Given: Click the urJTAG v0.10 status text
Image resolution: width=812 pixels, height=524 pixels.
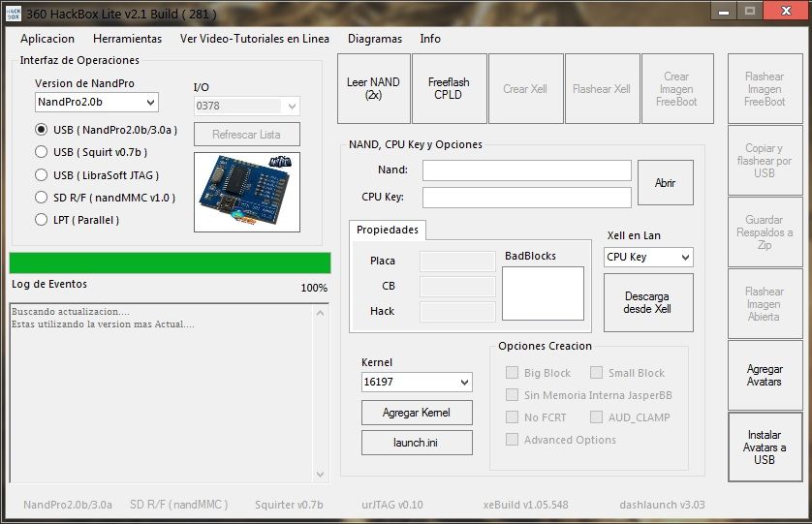Looking at the screenshot, I should pyautogui.click(x=392, y=505).
